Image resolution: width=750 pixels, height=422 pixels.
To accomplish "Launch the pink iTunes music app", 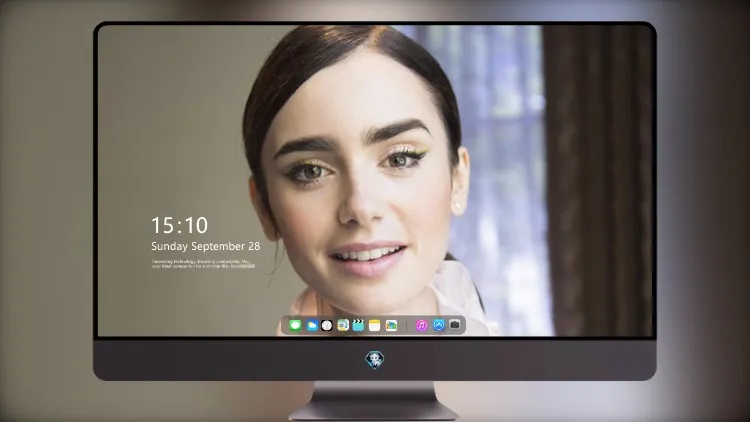I will (x=421, y=325).
